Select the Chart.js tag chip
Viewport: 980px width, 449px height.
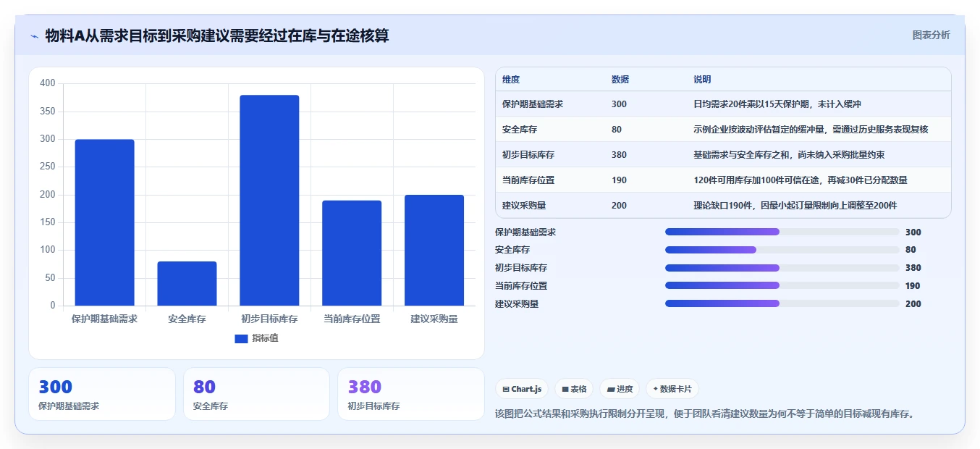(x=522, y=389)
